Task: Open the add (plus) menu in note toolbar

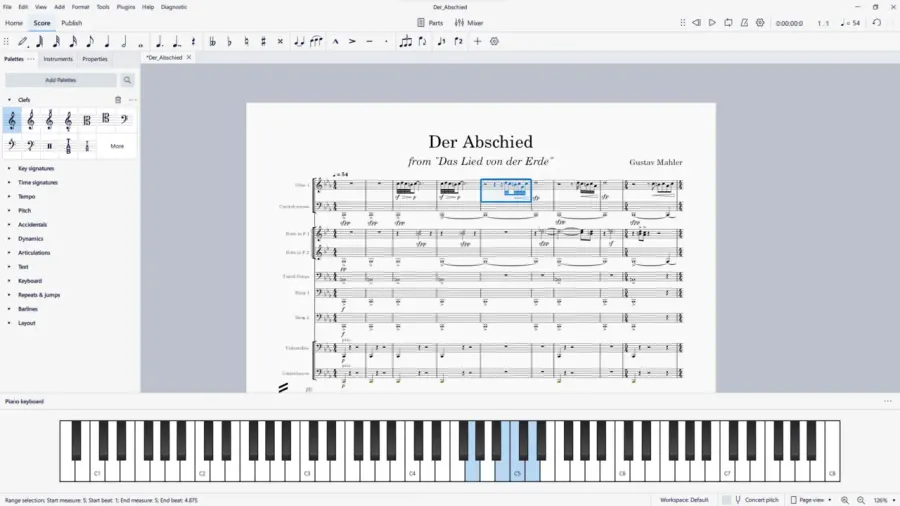Action: point(477,41)
